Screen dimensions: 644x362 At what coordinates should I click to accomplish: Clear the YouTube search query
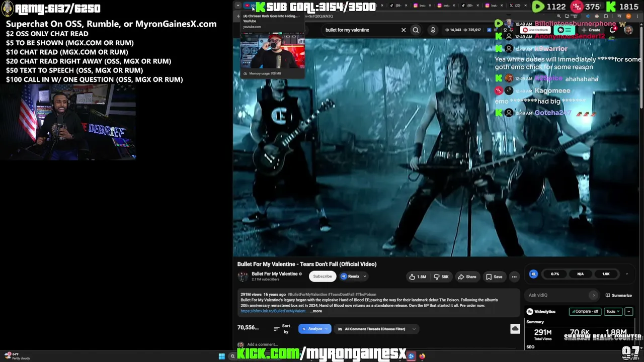click(x=403, y=30)
